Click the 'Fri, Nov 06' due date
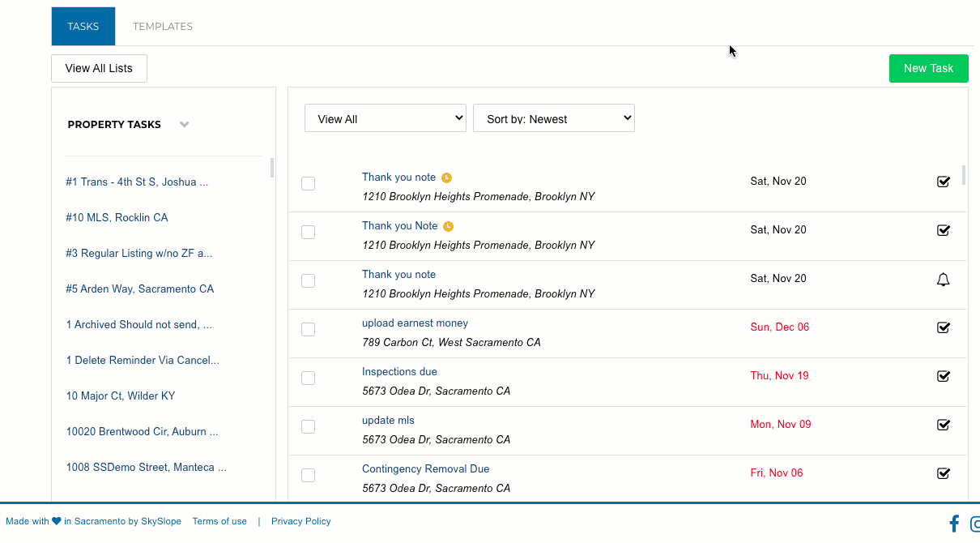Image resolution: width=980 pixels, height=543 pixels. coord(777,473)
